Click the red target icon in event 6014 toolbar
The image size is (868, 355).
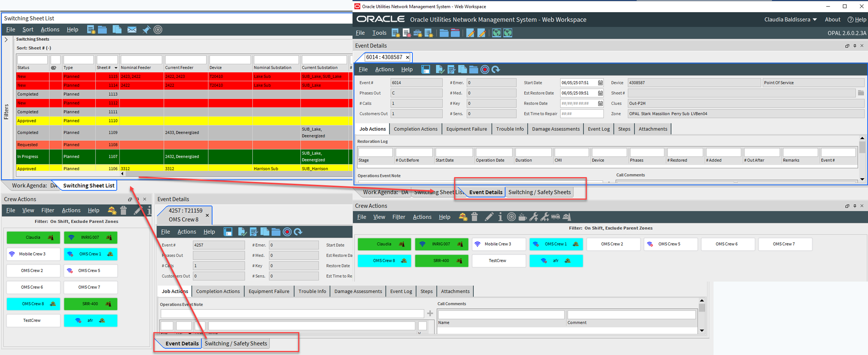click(484, 70)
